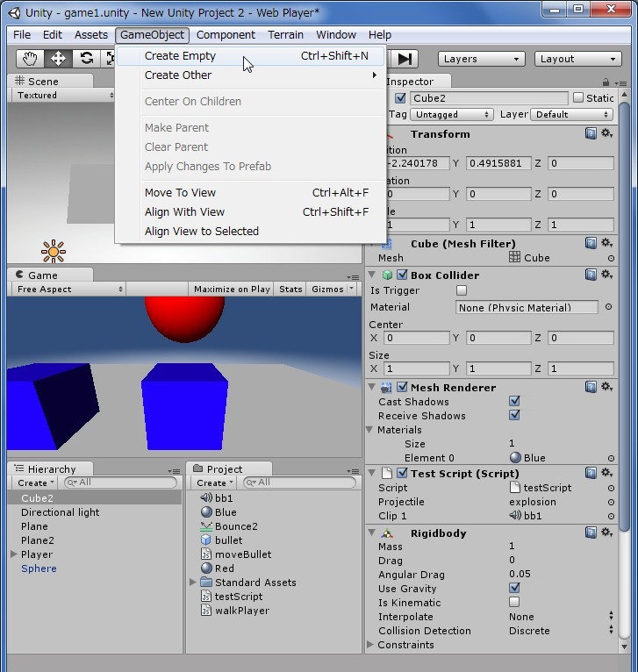This screenshot has height=672, width=638.
Task: Expand the Standard Assets folder
Action: [x=193, y=583]
